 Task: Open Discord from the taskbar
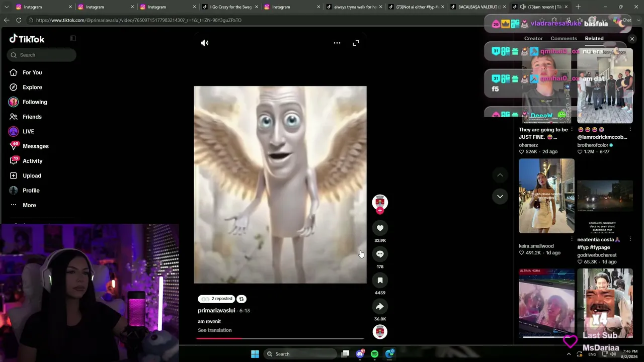tap(360, 354)
